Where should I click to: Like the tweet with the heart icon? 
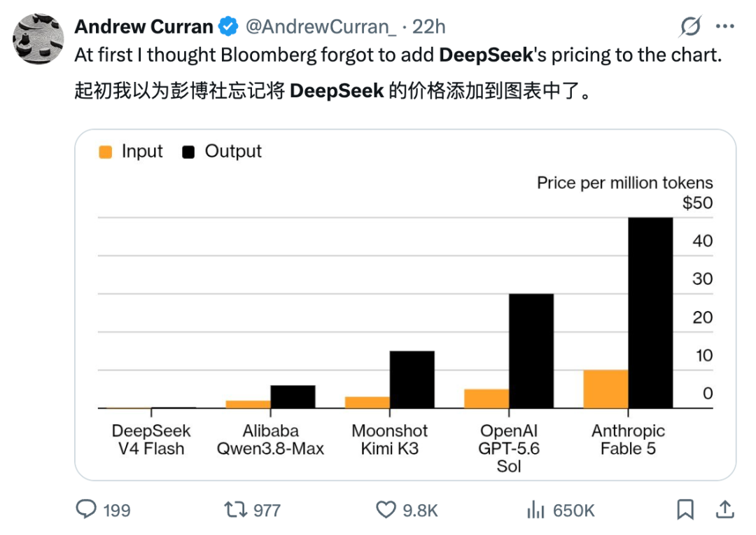(x=386, y=510)
